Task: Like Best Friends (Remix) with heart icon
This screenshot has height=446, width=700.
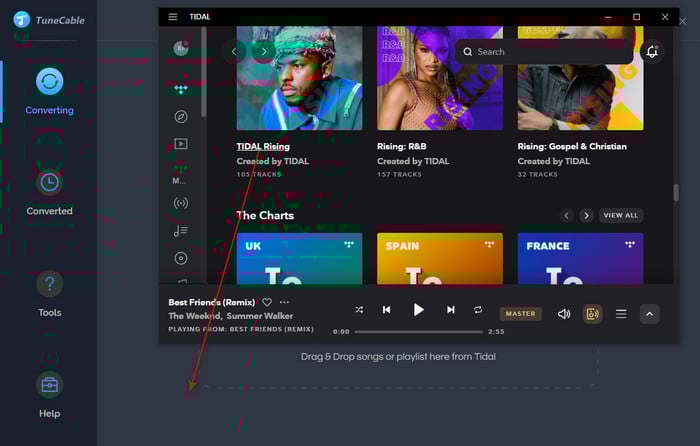Action: [x=267, y=302]
